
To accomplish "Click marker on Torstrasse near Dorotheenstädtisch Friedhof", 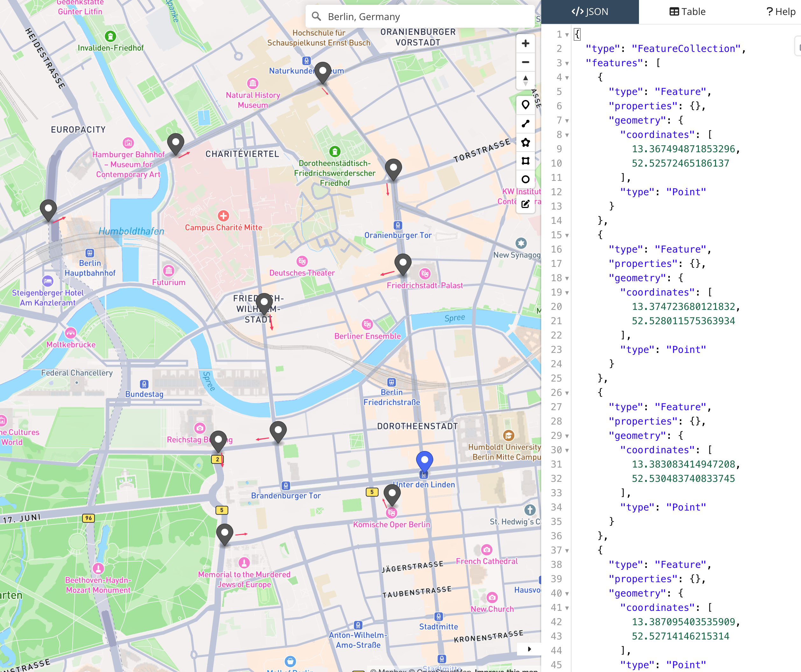I will 393,170.
